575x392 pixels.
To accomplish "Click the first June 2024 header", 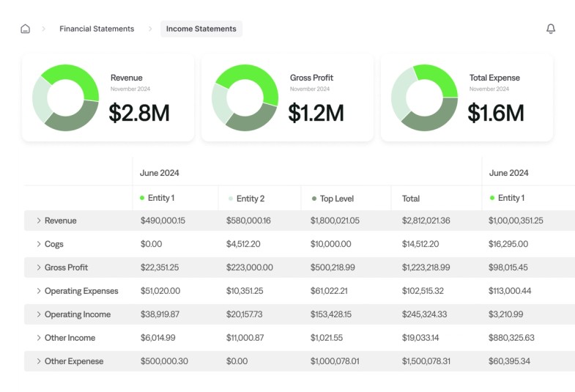I will [160, 173].
